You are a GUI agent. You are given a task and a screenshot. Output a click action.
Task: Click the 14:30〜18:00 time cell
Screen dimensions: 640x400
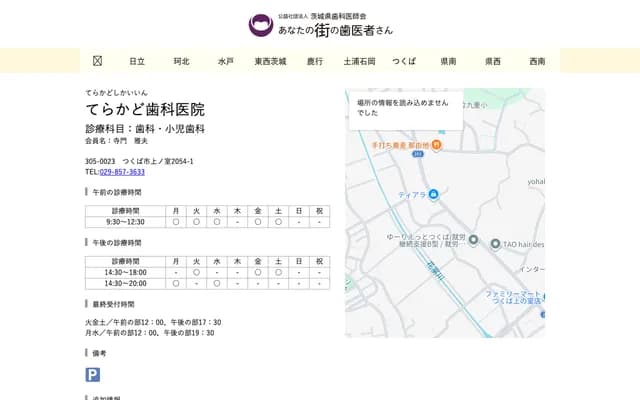(x=125, y=272)
